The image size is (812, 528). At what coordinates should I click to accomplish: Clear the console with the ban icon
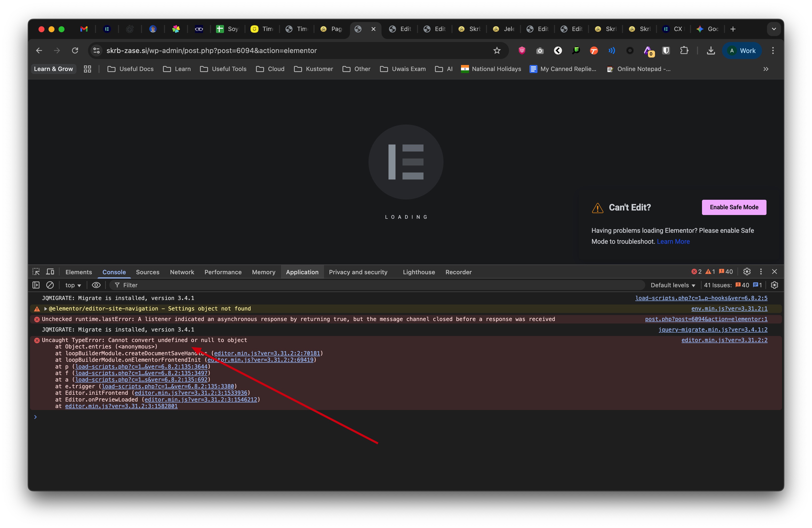(50, 285)
